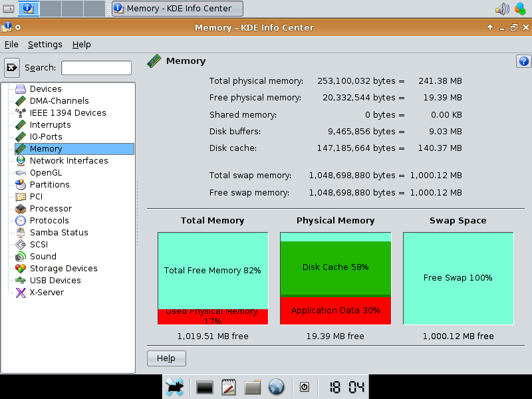
Task: Click the '1,019.51 MB free' label
Action: [x=213, y=336]
